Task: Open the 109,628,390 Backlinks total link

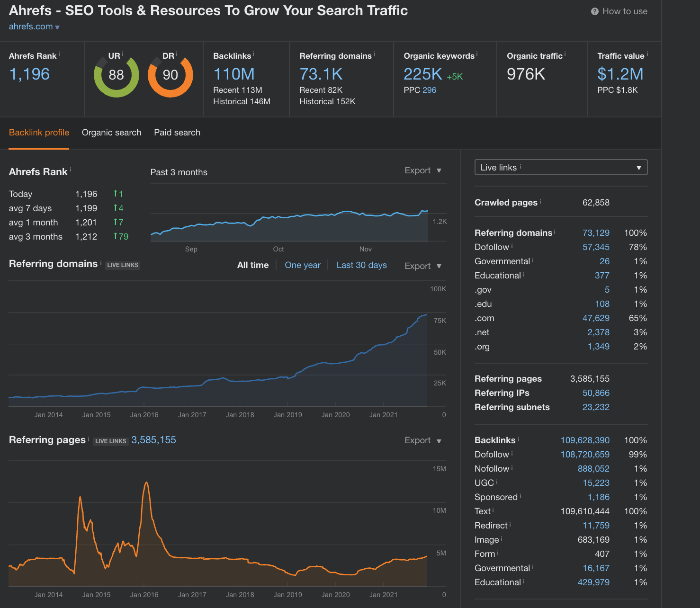Action: point(585,440)
